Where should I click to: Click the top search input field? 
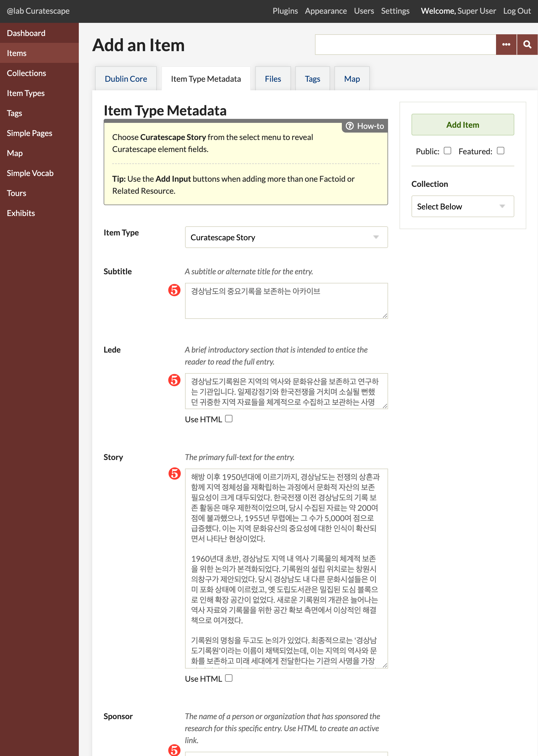(405, 44)
